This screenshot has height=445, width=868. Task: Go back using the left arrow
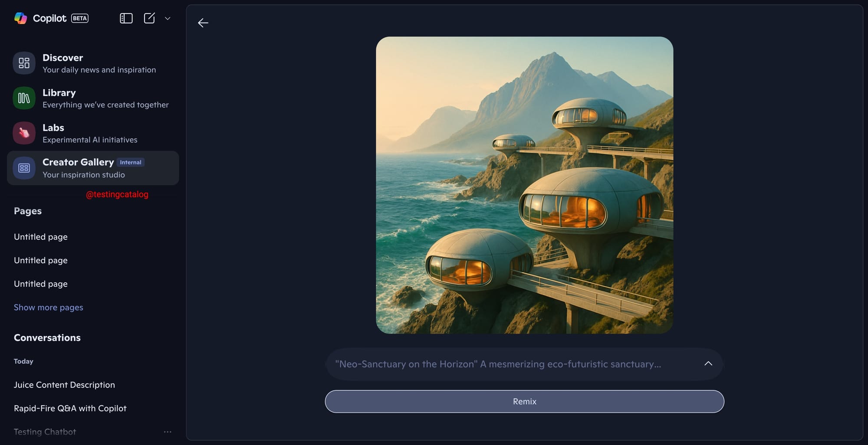(x=203, y=23)
